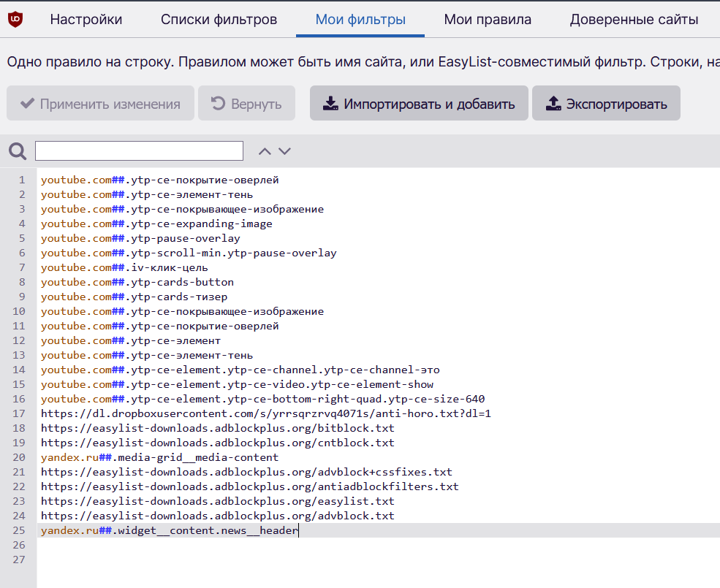Click Применить изменения button
The width and height of the screenshot is (720, 588).
(101, 103)
